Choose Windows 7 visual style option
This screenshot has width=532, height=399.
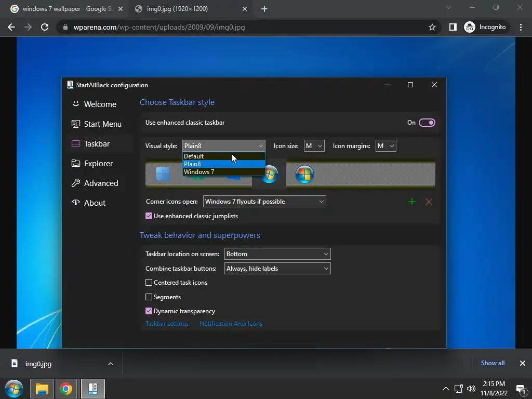tap(223, 171)
